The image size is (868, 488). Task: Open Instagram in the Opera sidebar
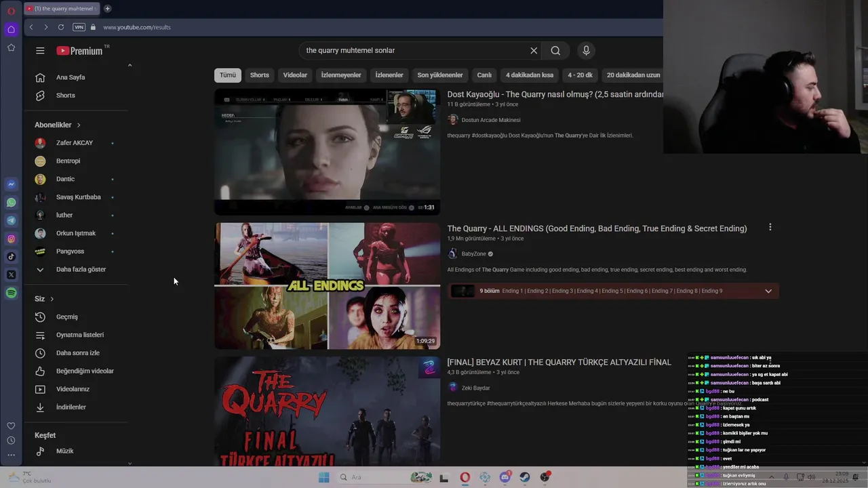pos(11,239)
